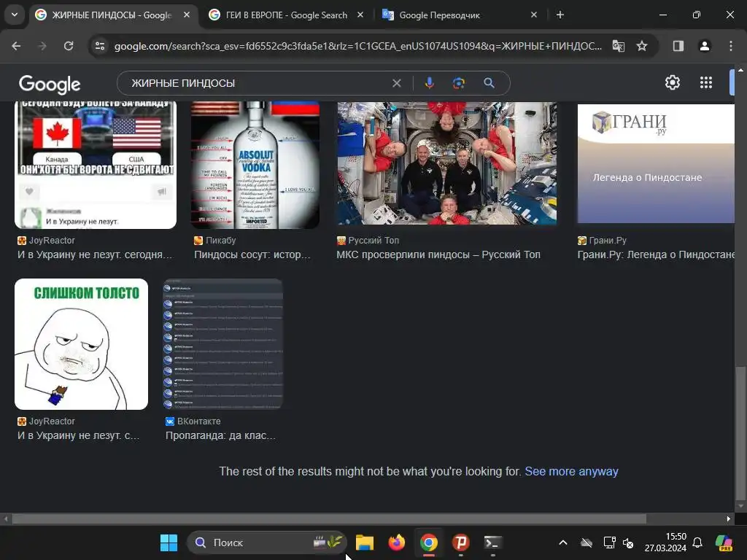The image size is (747, 560).
Task: Select the ЖИРНЫЕ ПИНДОСЫ Google tab
Action: [112, 15]
